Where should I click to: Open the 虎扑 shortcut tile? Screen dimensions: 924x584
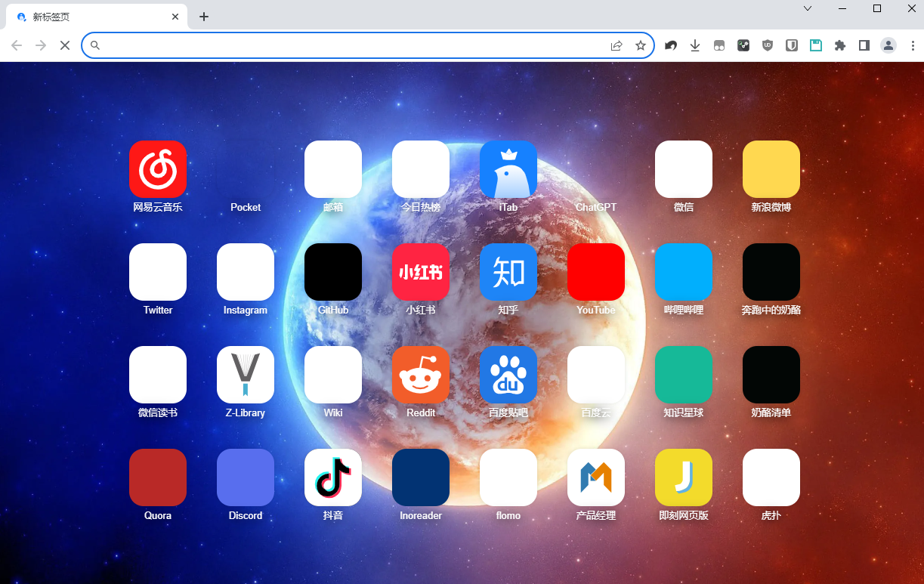[x=771, y=477]
